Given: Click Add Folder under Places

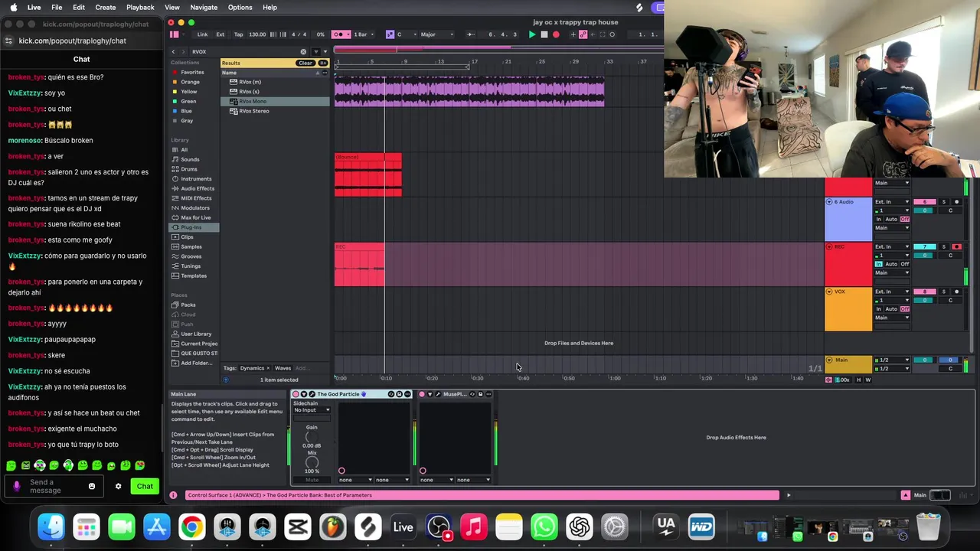Looking at the screenshot, I should pos(196,363).
